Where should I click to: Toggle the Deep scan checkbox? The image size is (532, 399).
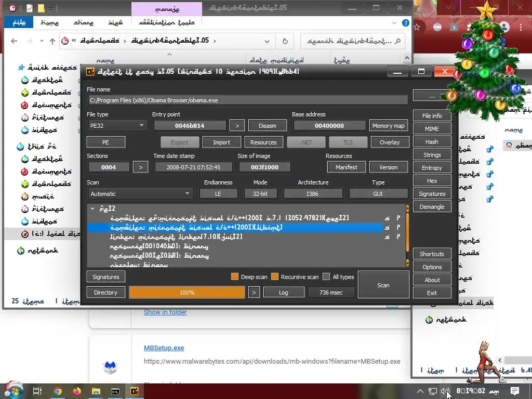click(x=234, y=276)
